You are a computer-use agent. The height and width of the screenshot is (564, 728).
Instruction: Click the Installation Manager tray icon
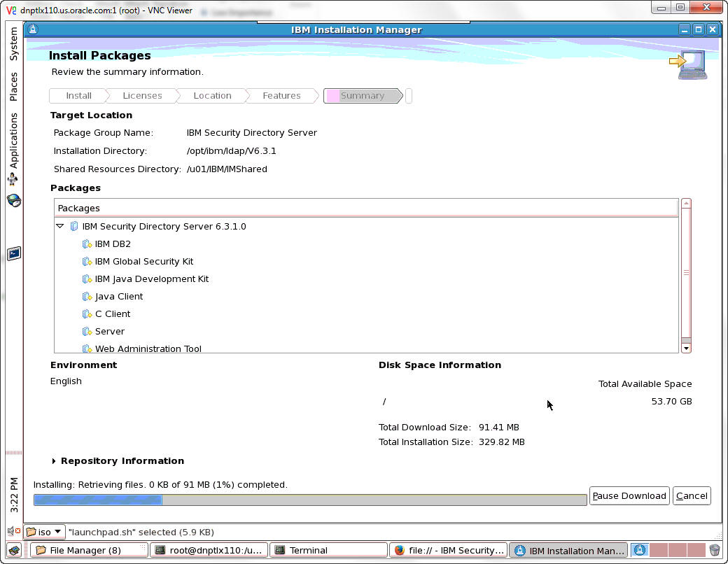tap(640, 550)
